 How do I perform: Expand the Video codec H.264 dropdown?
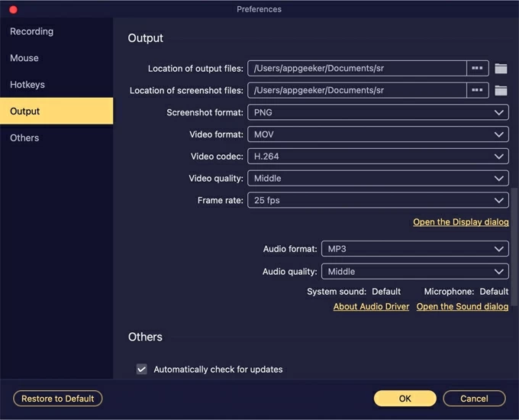tap(377, 157)
